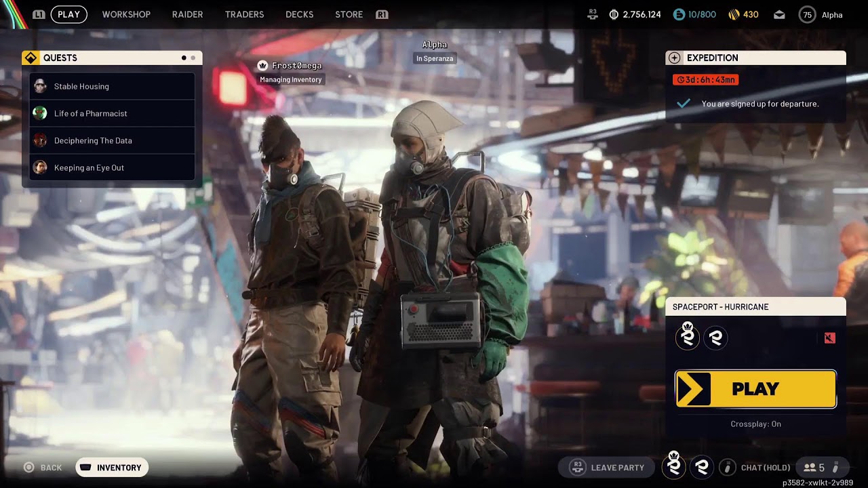Click the QUESTS header title

(60, 58)
